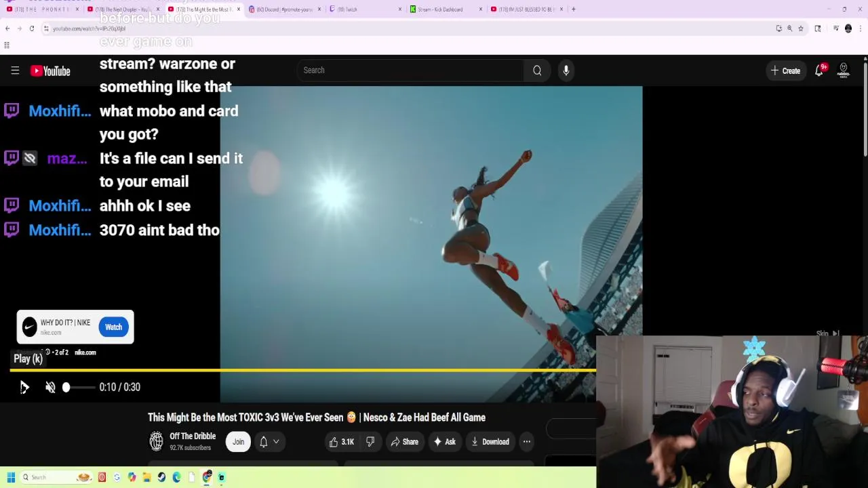Open the Off The Dribble channel name
Image resolution: width=868 pixels, height=488 pixels.
tap(193, 436)
